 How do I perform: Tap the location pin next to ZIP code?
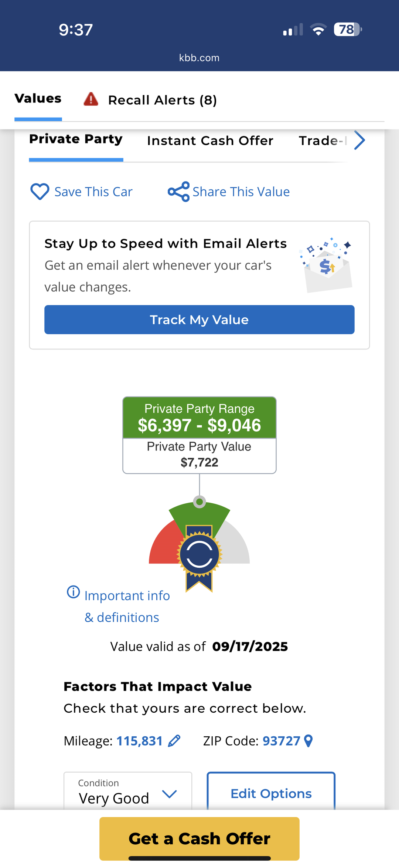coord(308,741)
